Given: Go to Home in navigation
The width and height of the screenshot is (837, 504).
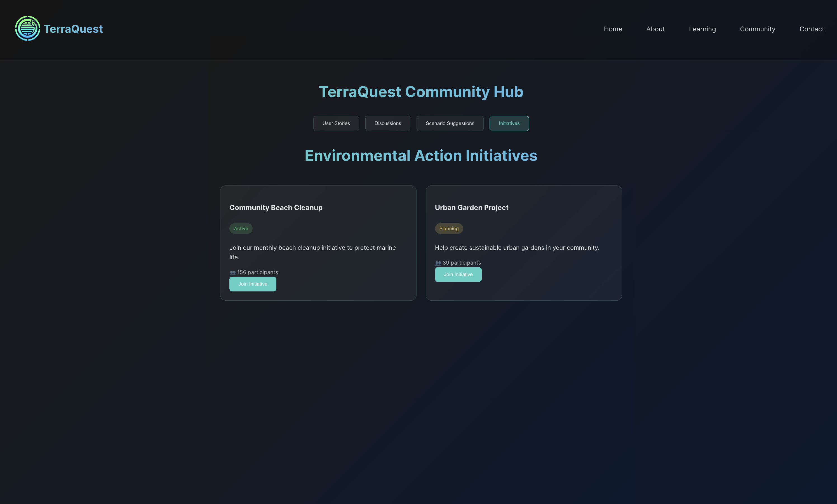Looking at the screenshot, I should coord(612,29).
